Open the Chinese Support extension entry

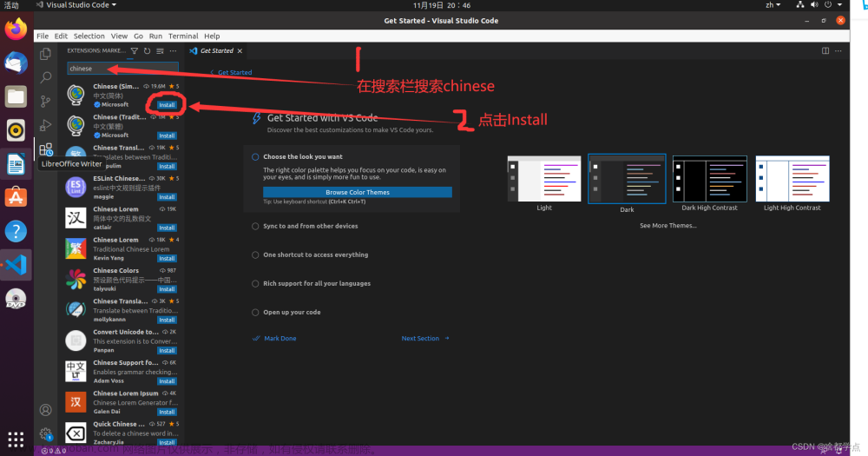pyautogui.click(x=122, y=371)
